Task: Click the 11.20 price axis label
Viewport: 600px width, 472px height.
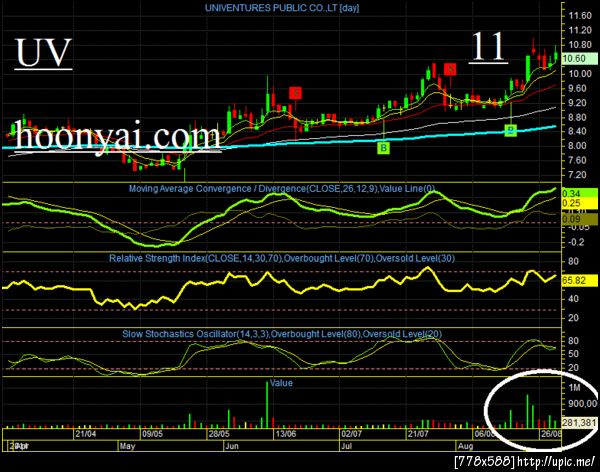Action: pos(580,30)
